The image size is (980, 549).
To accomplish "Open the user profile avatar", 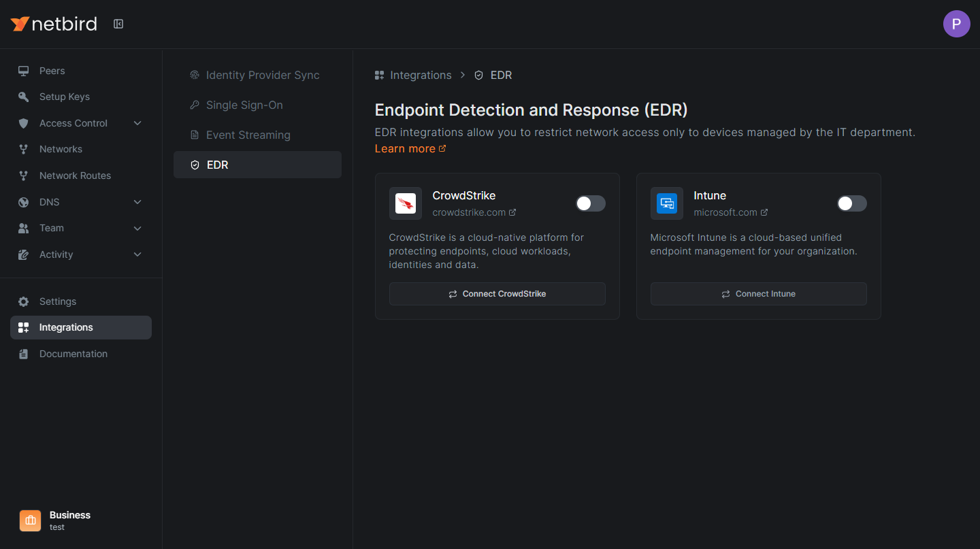I will coord(956,24).
